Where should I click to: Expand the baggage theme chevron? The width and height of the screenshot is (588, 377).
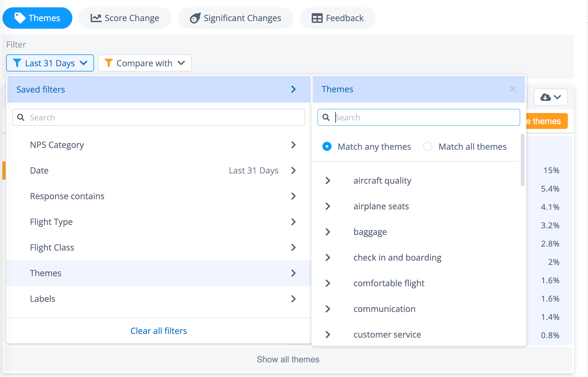(x=328, y=232)
